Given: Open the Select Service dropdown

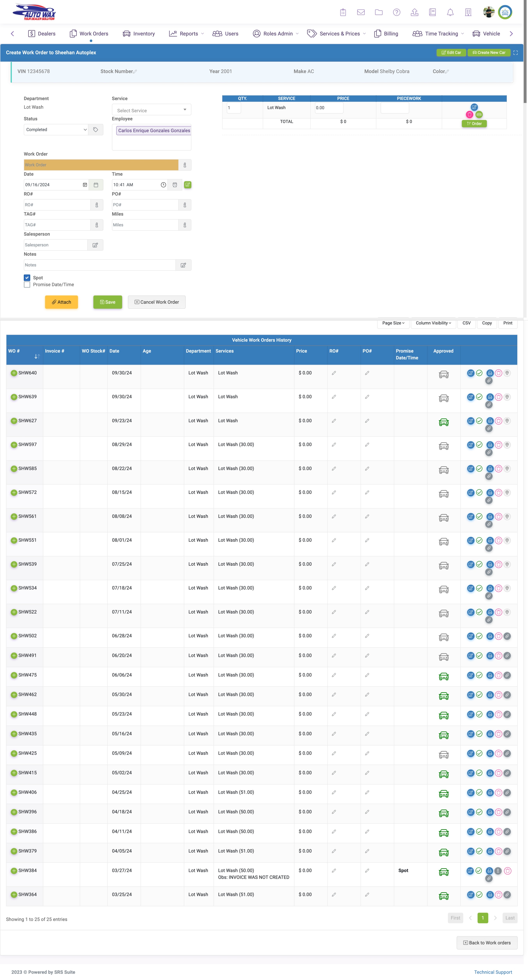Looking at the screenshot, I should tap(151, 110).
